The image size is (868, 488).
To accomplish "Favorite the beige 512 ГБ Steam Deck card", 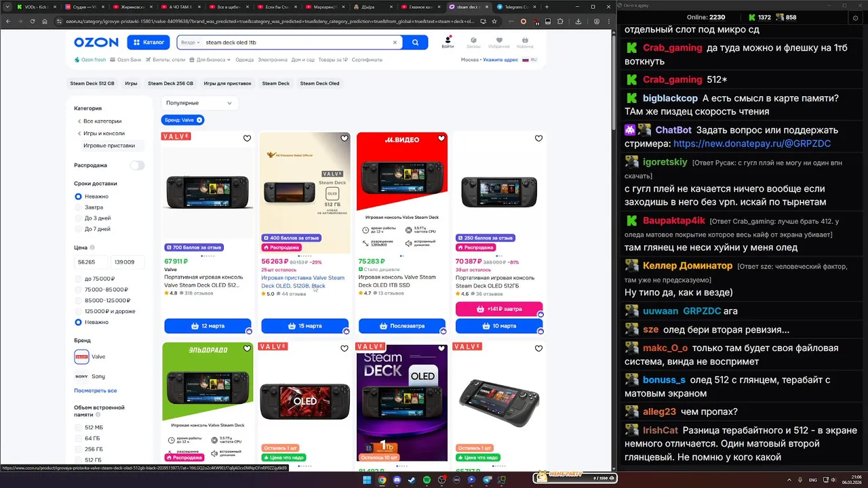I will click(x=344, y=138).
